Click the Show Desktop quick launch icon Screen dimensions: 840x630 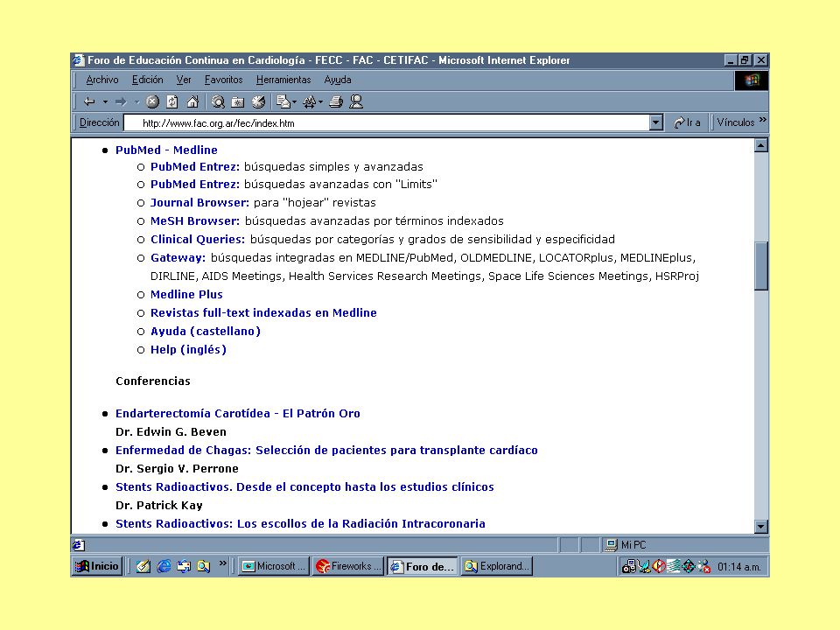click(x=143, y=566)
